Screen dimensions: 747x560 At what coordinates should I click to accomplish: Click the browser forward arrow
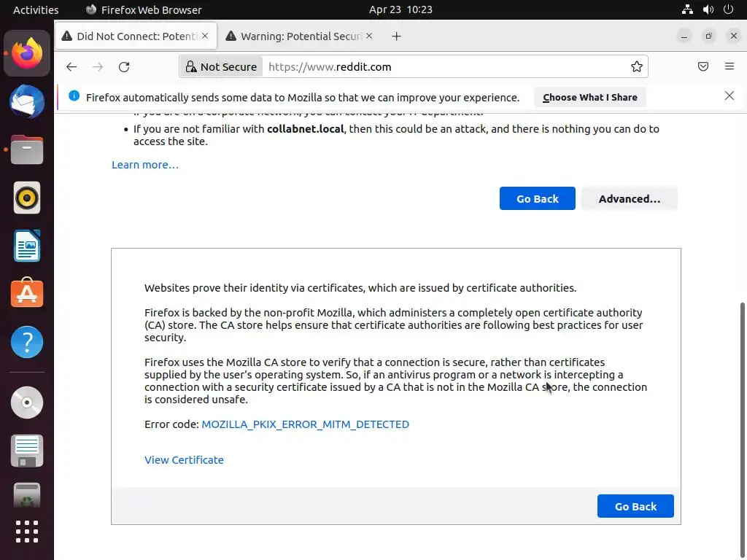[x=98, y=66]
